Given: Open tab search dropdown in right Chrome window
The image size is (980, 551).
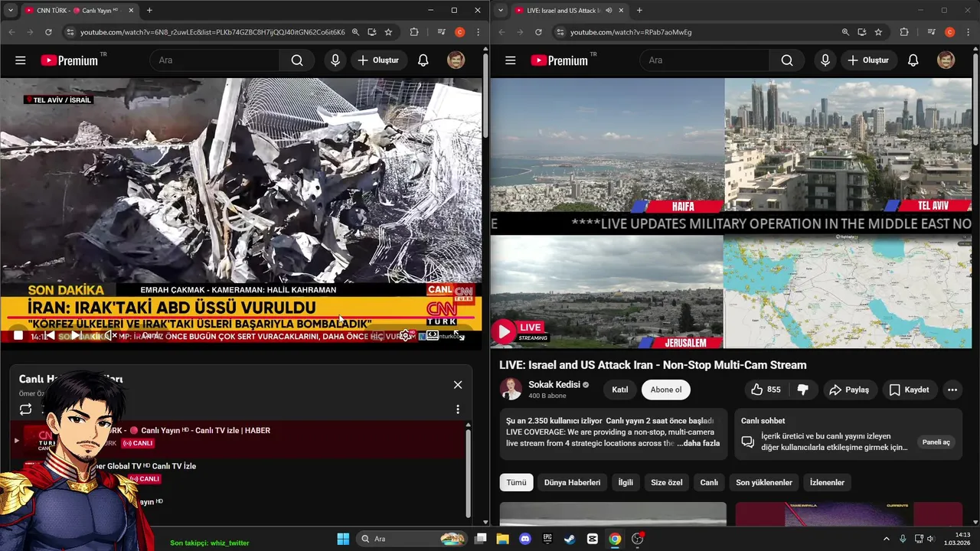Looking at the screenshot, I should pos(500,11).
